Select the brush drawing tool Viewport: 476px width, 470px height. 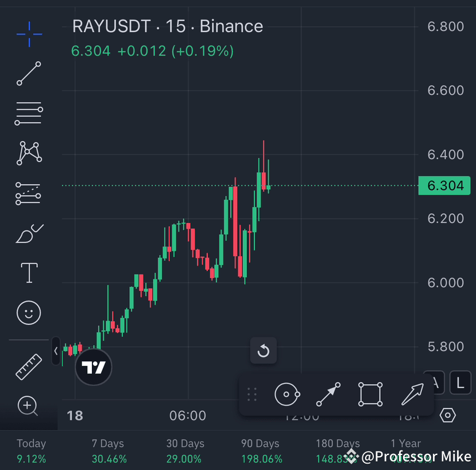29,233
